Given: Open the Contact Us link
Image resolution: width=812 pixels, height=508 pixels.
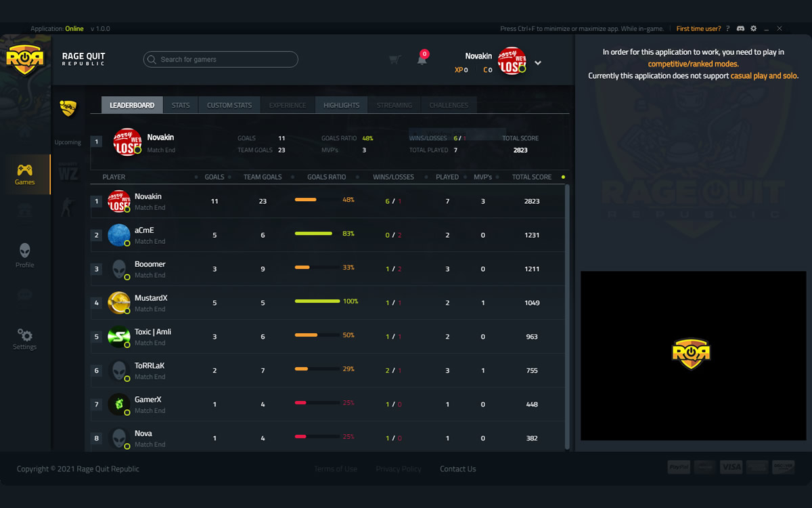Looking at the screenshot, I should coord(457,468).
